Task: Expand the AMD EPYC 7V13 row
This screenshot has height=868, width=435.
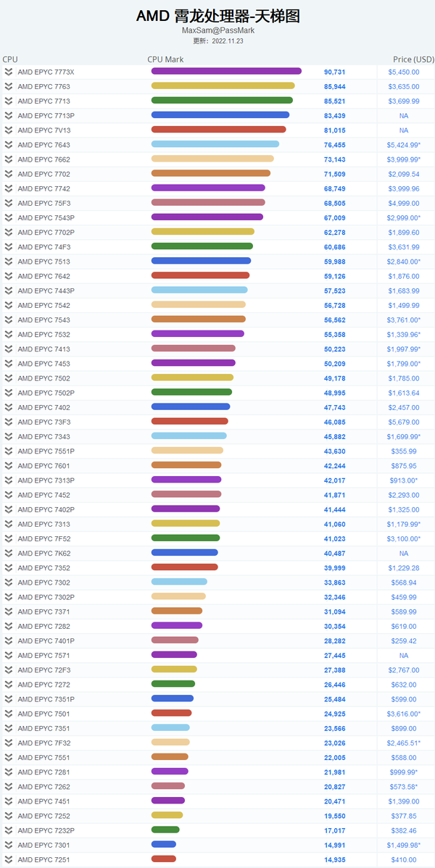Action: [x=8, y=130]
